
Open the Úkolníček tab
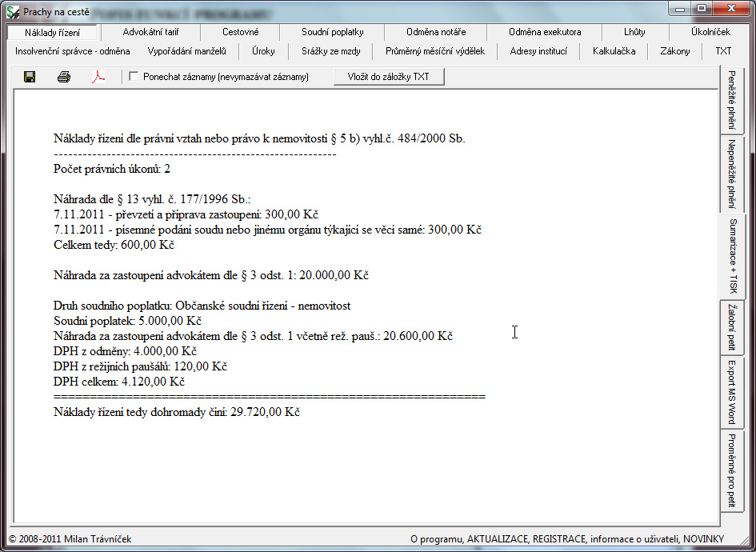click(710, 32)
